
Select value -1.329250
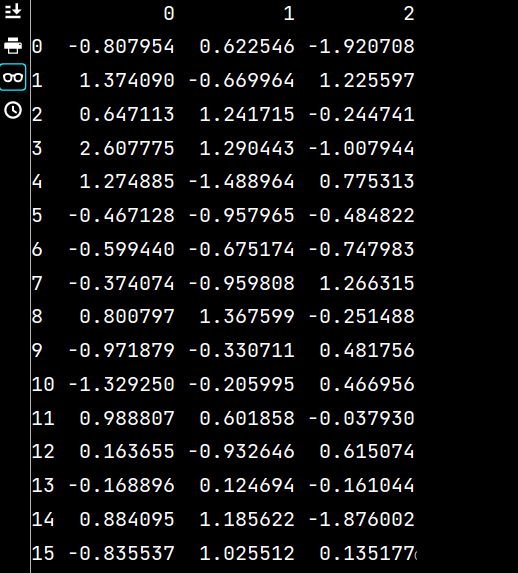click(121, 384)
